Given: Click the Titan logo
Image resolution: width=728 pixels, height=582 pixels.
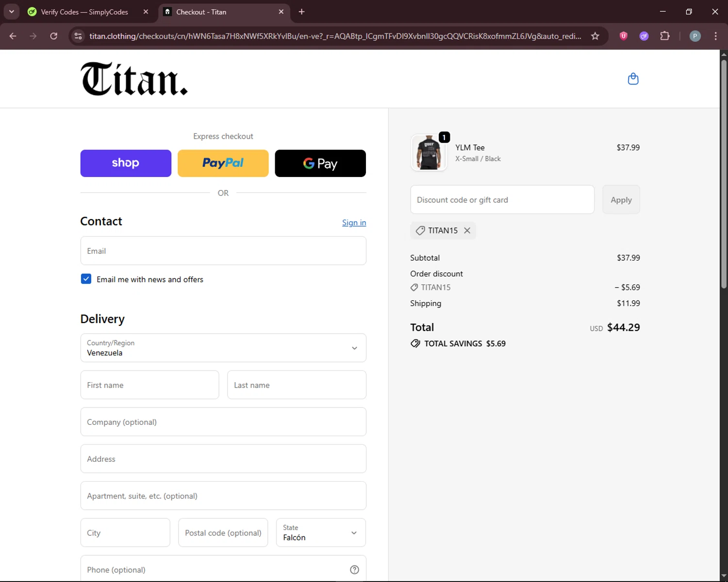Looking at the screenshot, I should pos(134,79).
